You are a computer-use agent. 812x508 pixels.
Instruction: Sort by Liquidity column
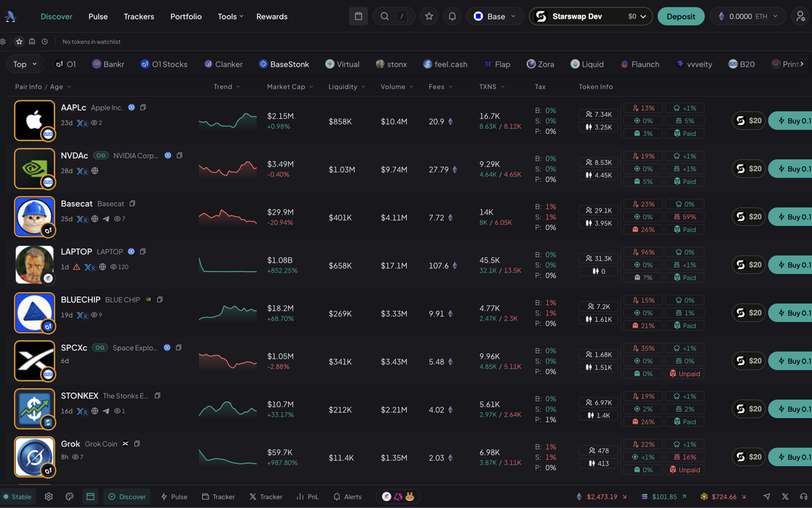[x=347, y=86]
